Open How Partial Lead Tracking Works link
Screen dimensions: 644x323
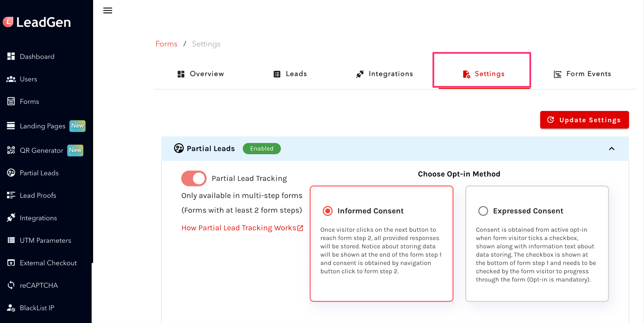point(242,228)
